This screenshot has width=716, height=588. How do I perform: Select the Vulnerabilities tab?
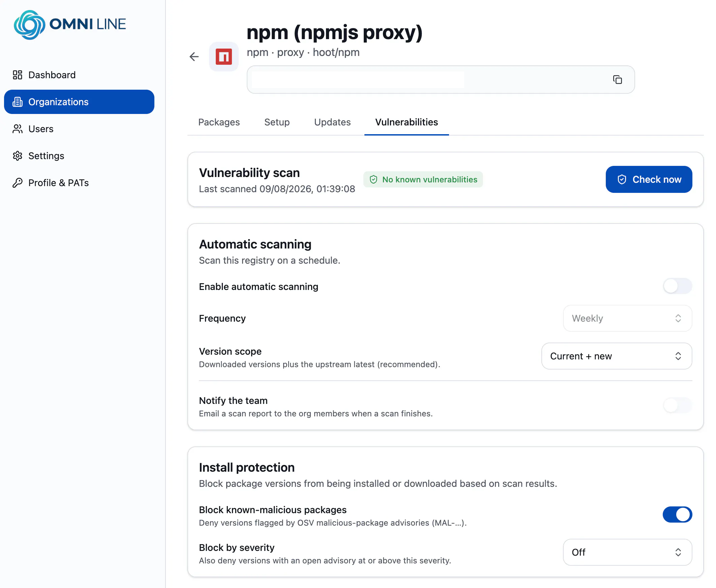407,122
